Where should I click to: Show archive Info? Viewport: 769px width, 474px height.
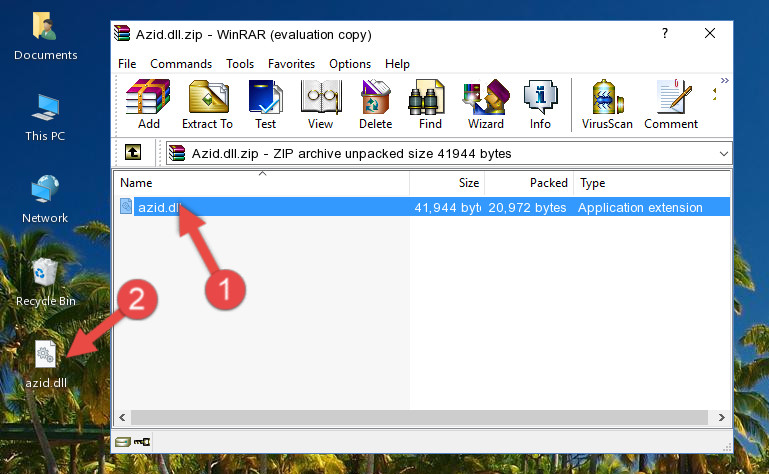click(x=540, y=105)
